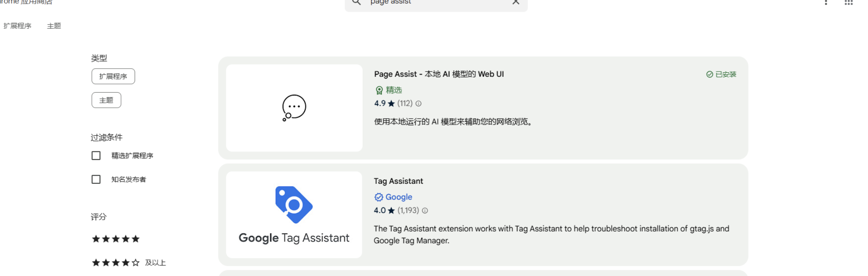Viewport: 868px width, 276px height.
Task: Open the Tag Assistant extension title
Action: [x=399, y=181]
